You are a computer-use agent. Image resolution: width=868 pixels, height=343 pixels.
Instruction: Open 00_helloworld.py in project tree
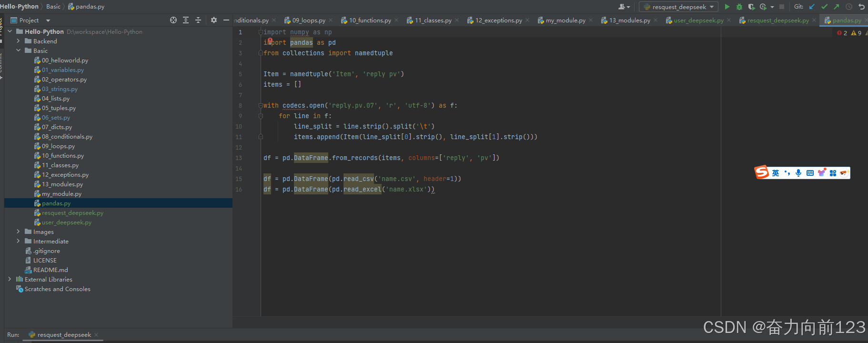pos(65,60)
